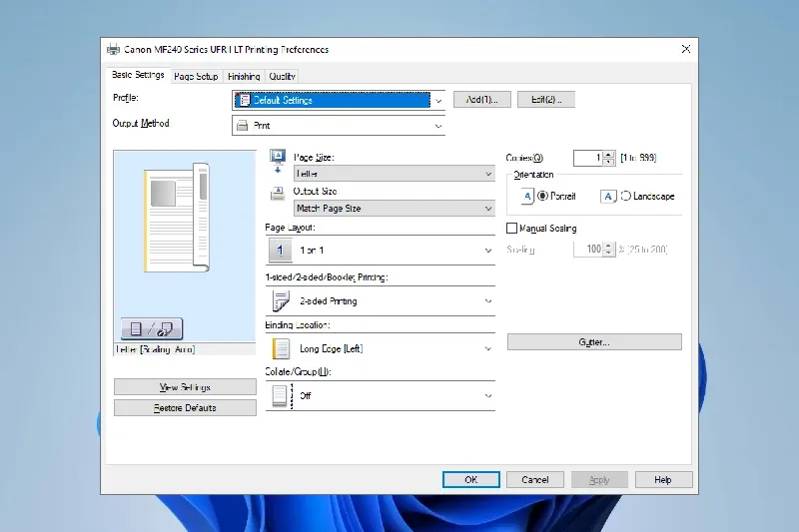Click the Landscape orientation page icon
This screenshot has width=799, height=532.
tap(608, 196)
